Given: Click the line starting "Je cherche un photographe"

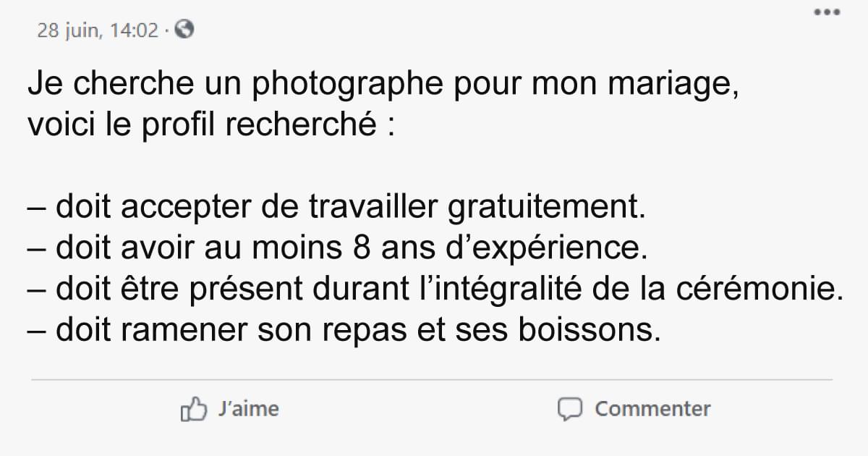Looking at the screenshot, I should point(383,85).
